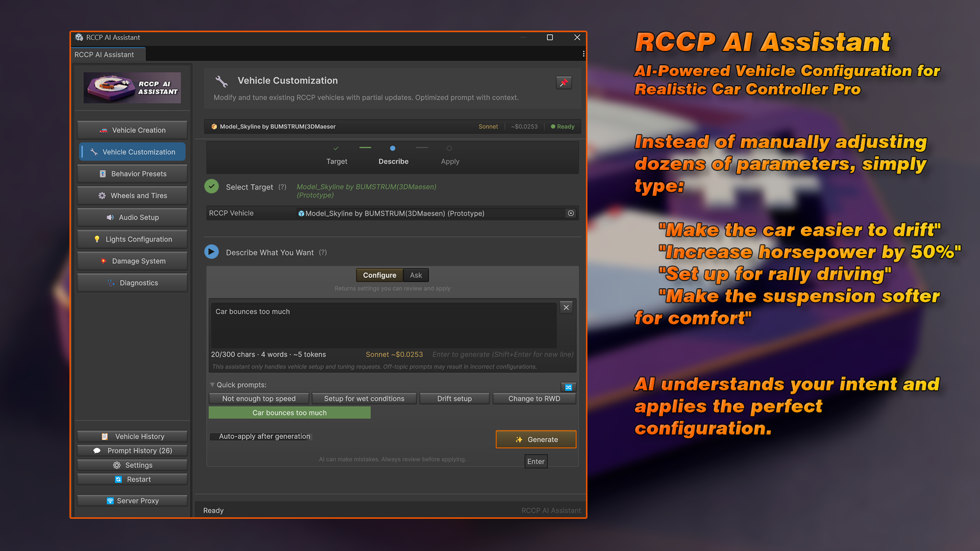
Task: Click the Sonnet model label in the status bar
Action: pyautogui.click(x=488, y=127)
